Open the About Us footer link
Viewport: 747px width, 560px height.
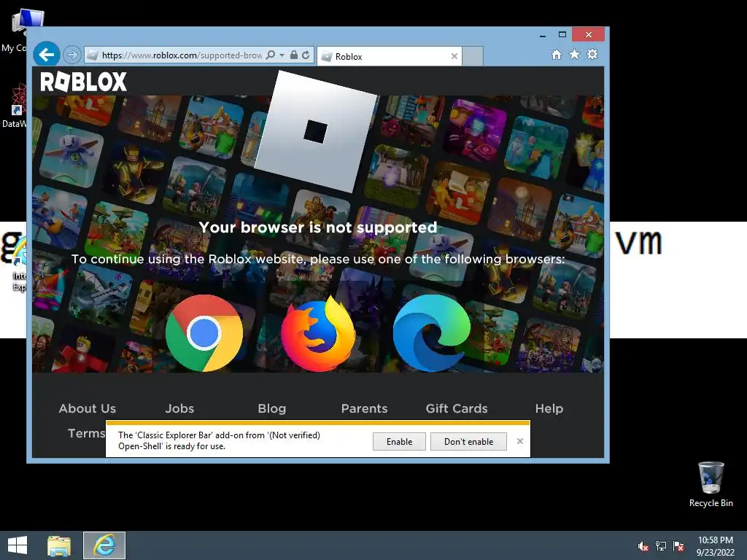click(88, 408)
